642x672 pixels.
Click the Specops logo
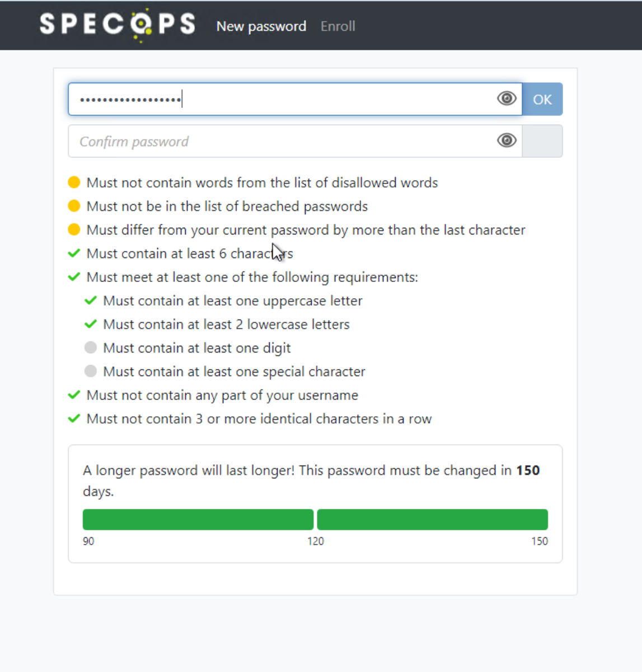point(118,25)
